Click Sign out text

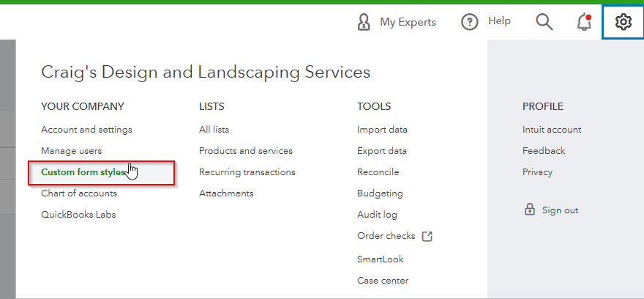[x=561, y=210]
